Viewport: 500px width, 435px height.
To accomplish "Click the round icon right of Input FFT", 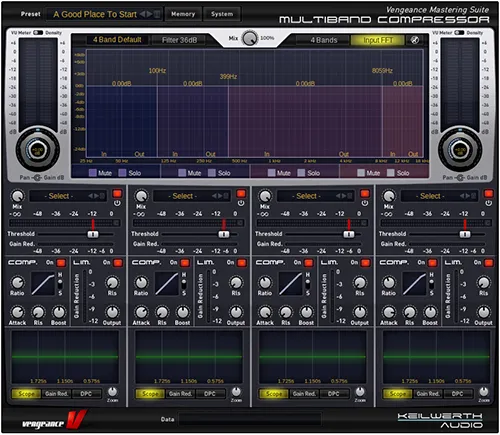I will [x=415, y=40].
